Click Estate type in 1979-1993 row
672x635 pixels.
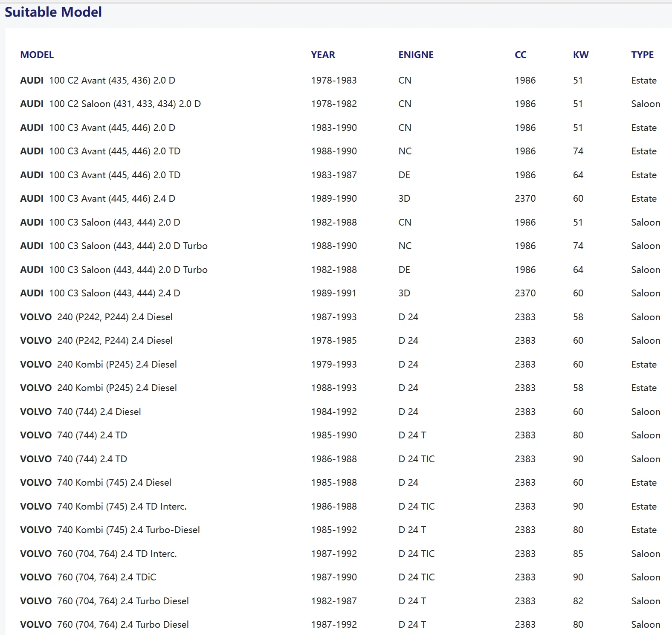tap(644, 364)
